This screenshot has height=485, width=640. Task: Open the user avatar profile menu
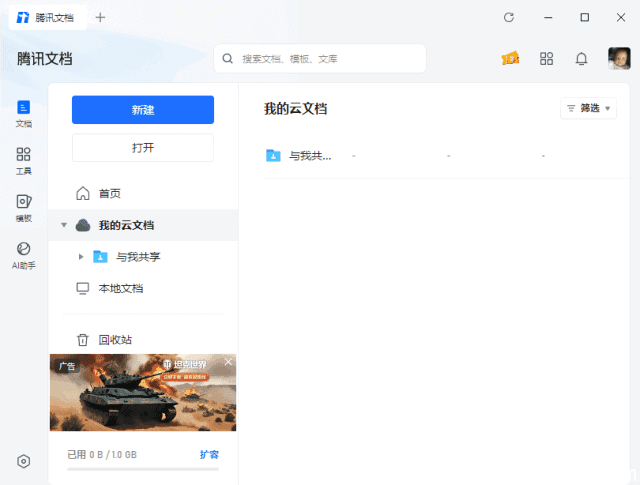click(619, 59)
